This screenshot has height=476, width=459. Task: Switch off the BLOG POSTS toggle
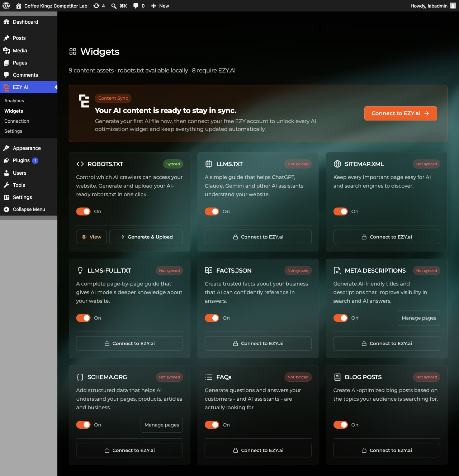point(341,425)
